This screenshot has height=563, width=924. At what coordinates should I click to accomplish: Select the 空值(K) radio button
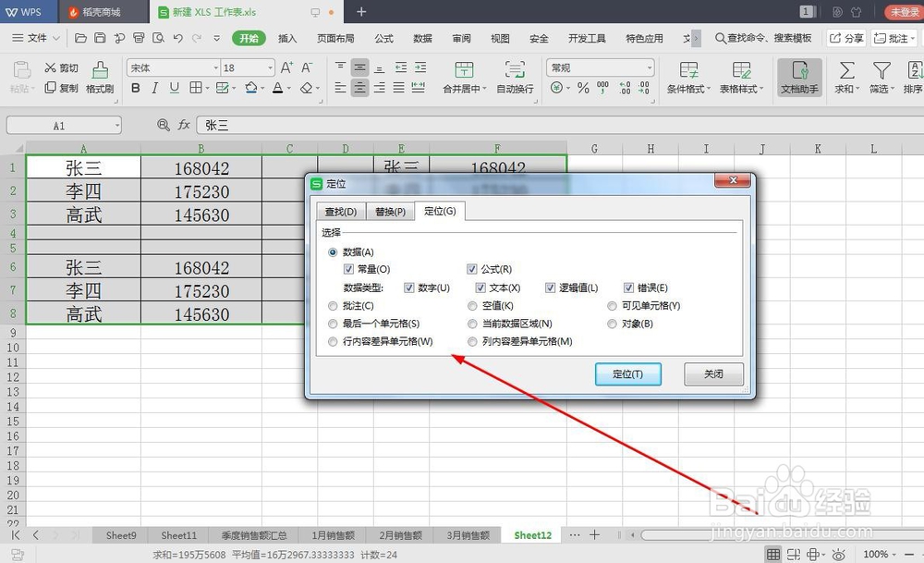pyautogui.click(x=471, y=305)
